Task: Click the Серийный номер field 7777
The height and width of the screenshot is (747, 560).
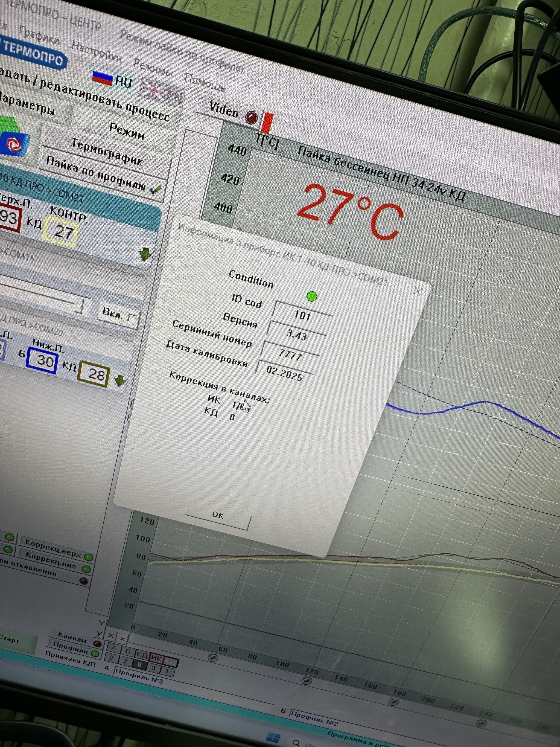Action: (x=290, y=354)
